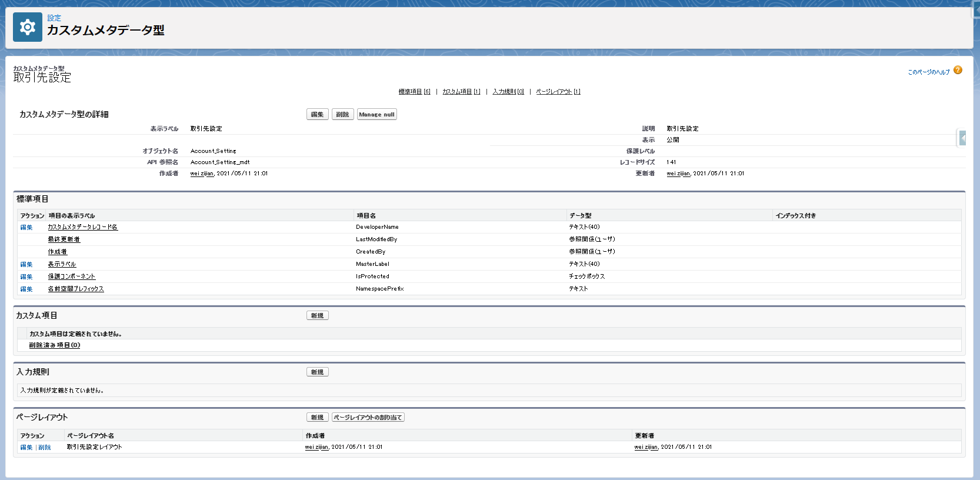Click the 取引先設定レイアウト layout name cell
The height and width of the screenshot is (480, 980).
point(94,447)
